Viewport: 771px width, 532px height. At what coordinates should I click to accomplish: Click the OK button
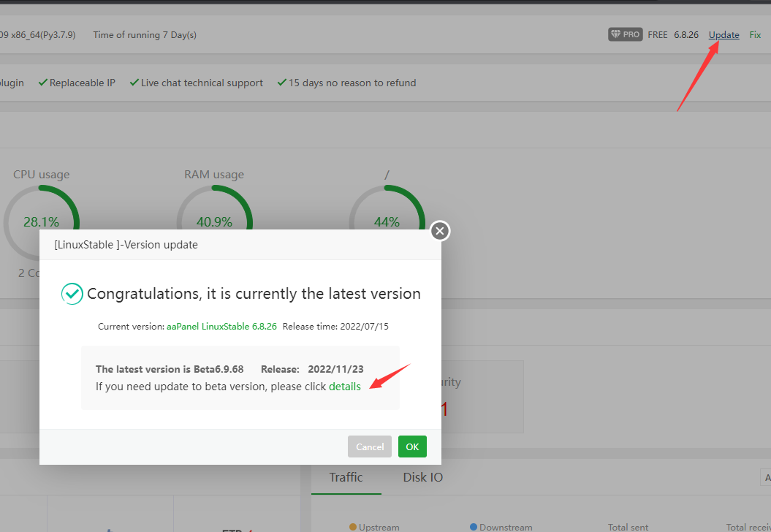click(412, 446)
